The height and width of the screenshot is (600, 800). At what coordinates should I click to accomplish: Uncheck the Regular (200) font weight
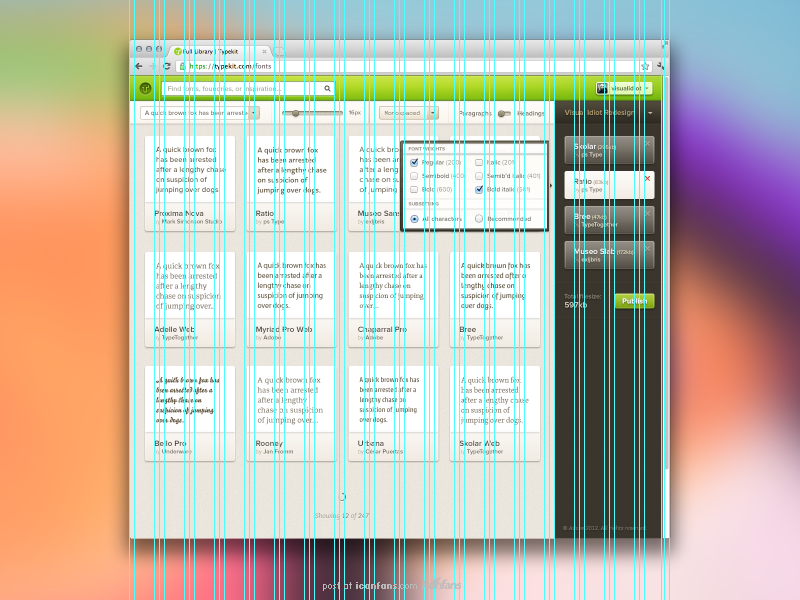pos(414,162)
